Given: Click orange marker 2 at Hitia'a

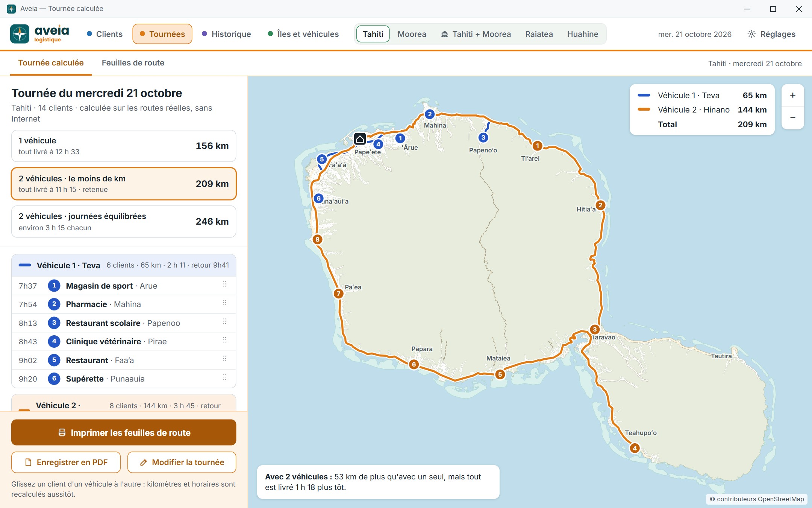Looking at the screenshot, I should click(x=600, y=205).
